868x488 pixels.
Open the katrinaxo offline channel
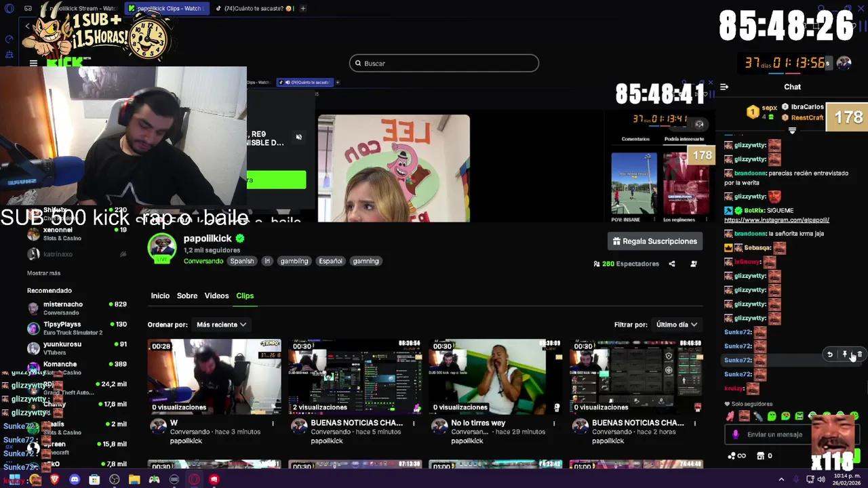77,254
